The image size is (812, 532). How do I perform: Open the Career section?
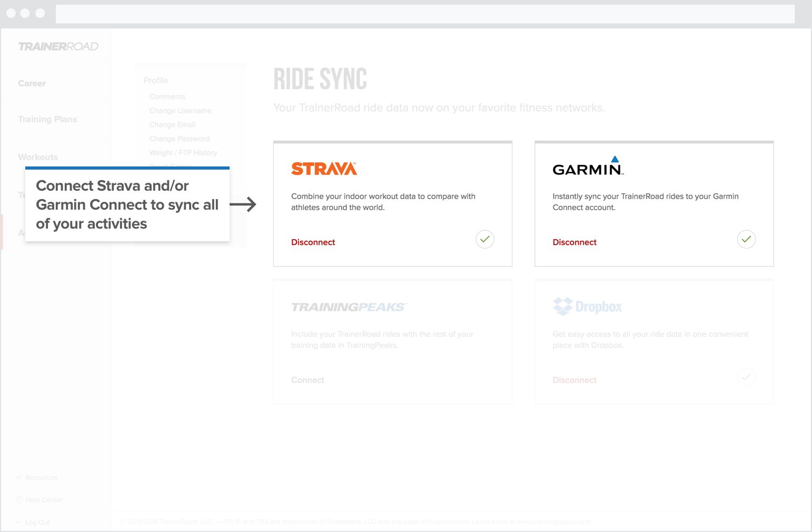(32, 83)
